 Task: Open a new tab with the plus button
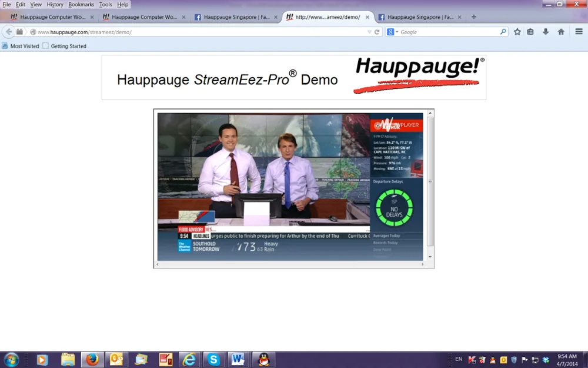473,16
